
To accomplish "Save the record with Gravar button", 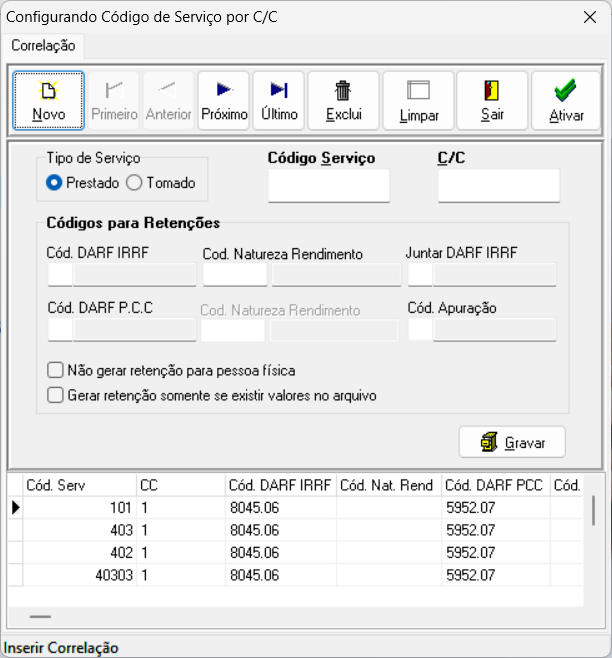I will point(512,442).
